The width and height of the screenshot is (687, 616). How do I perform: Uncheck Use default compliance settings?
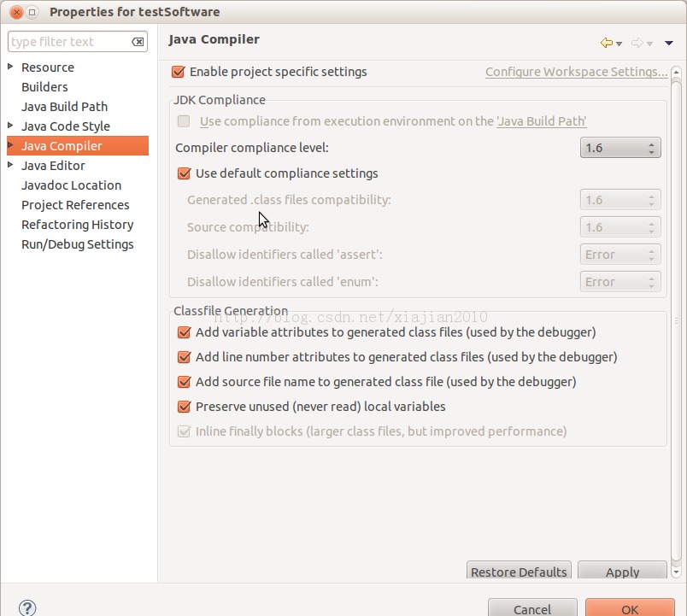tap(184, 173)
